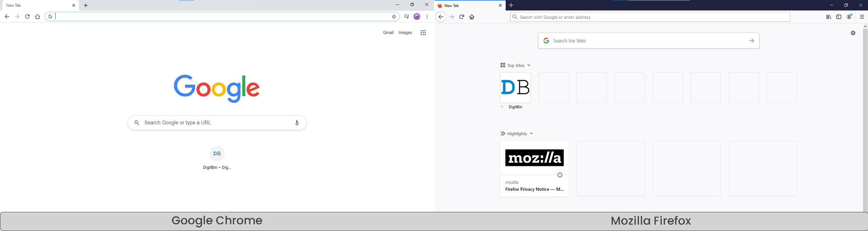Open the Firefox account icon
This screenshot has height=231, width=868.
[x=850, y=17]
